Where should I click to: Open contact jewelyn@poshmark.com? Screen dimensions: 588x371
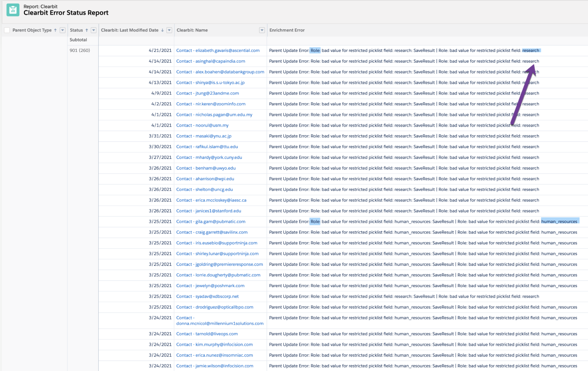point(210,286)
